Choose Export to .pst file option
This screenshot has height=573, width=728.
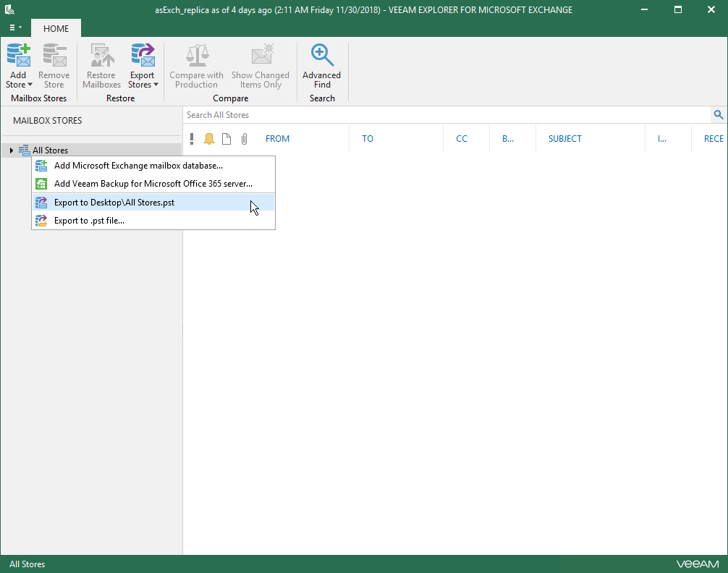tap(153, 221)
